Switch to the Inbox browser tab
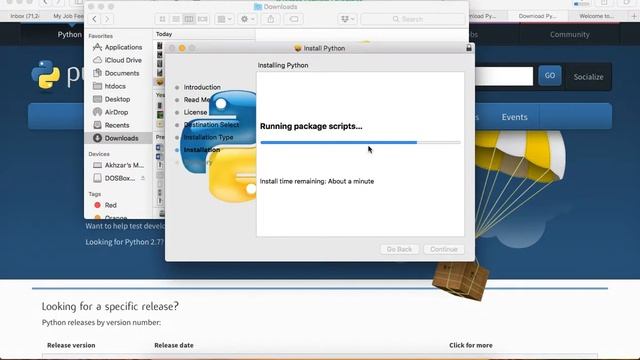The height and width of the screenshot is (360, 640). (x=24, y=16)
